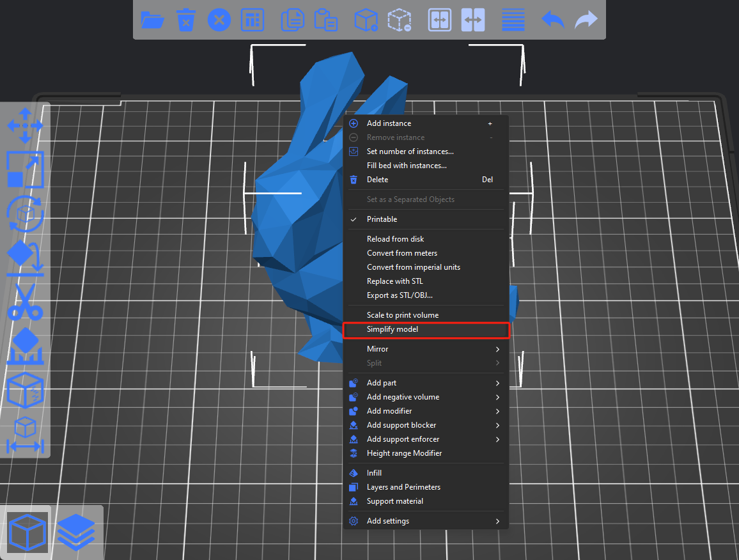Click Scale to print volume

(403, 315)
